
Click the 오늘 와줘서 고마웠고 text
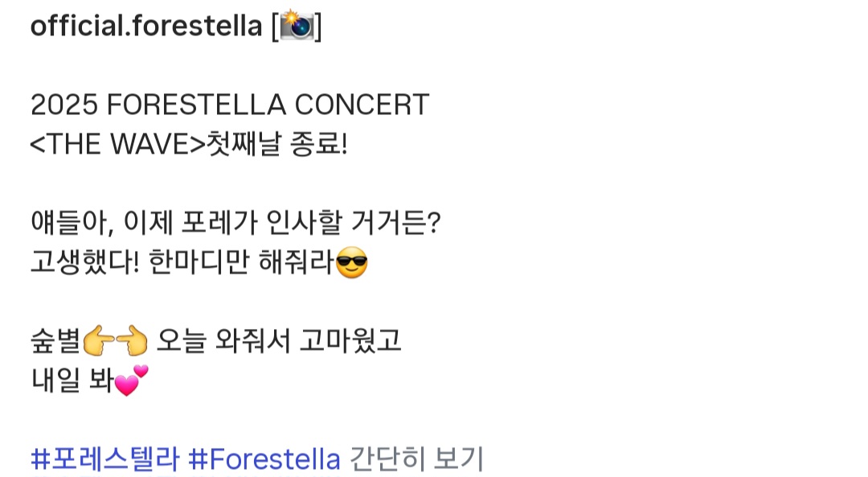[278, 341]
